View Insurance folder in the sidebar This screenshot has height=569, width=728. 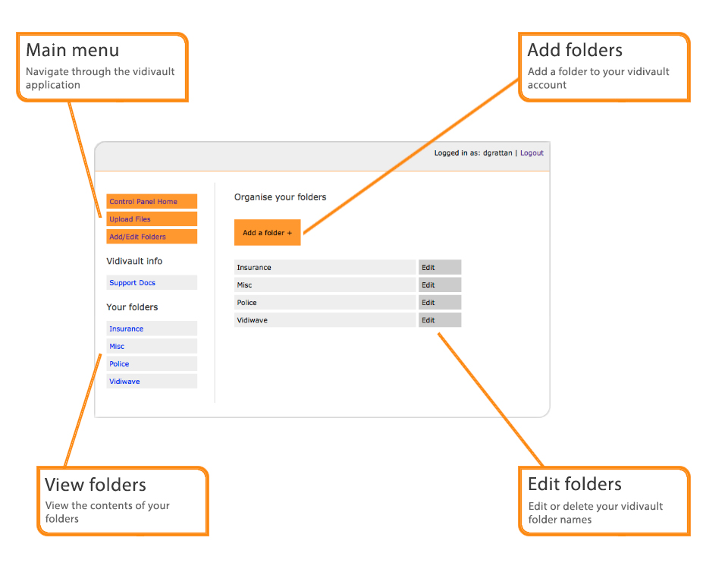click(x=127, y=329)
